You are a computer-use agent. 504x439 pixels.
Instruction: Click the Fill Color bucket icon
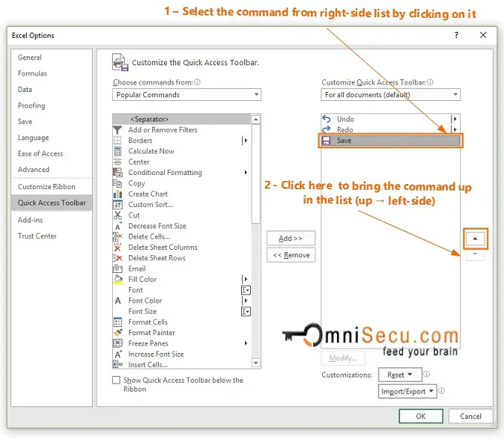click(x=117, y=280)
